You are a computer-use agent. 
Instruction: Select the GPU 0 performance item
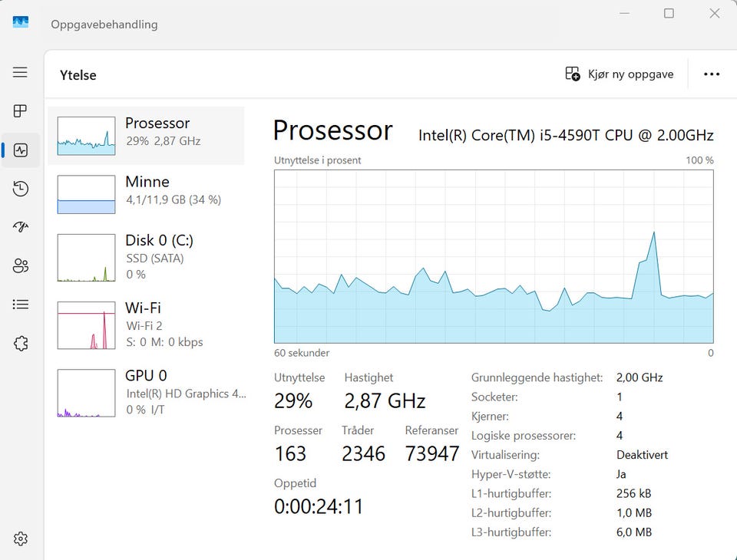(x=146, y=393)
